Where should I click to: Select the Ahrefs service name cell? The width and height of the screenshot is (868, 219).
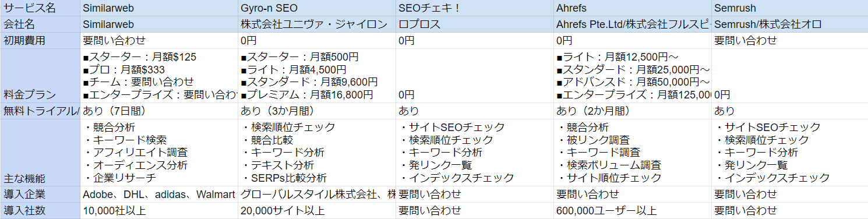(633, 9)
